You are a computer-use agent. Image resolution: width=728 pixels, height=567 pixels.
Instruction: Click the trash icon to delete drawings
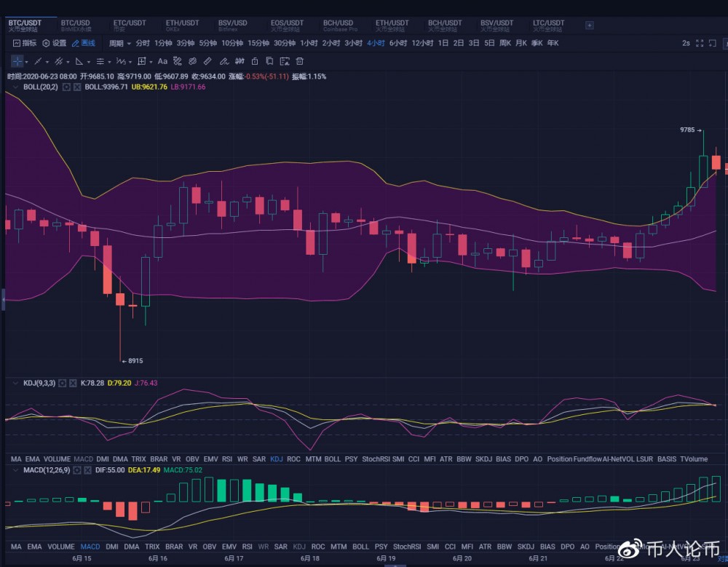[x=299, y=61]
